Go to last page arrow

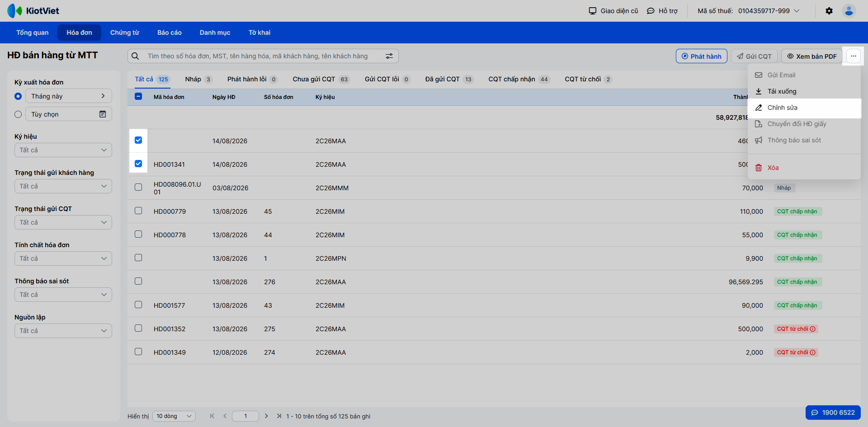pyautogui.click(x=279, y=416)
